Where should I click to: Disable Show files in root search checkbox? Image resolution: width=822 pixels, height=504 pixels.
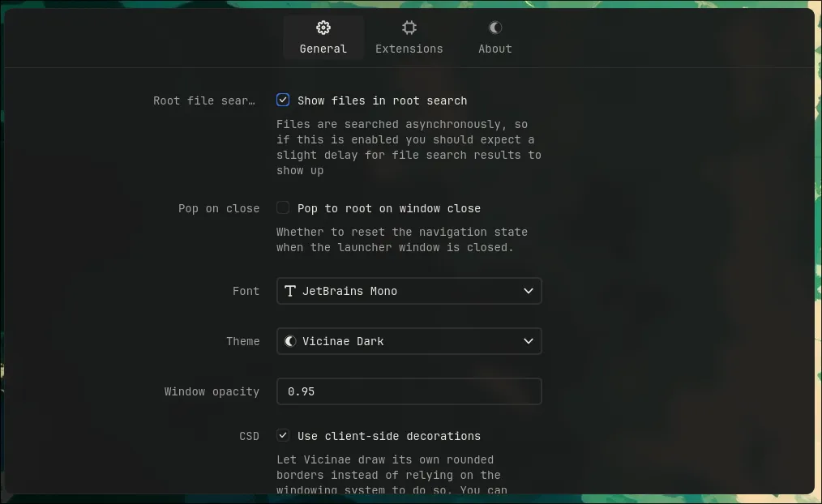[x=283, y=100]
